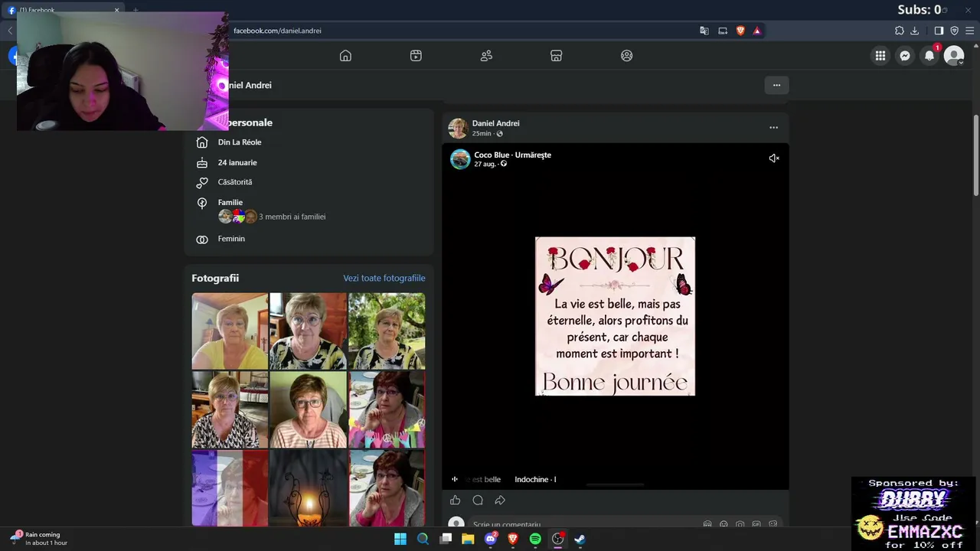The height and width of the screenshot is (551, 980).
Task: Open Spotify from the taskbar
Action: click(x=535, y=539)
